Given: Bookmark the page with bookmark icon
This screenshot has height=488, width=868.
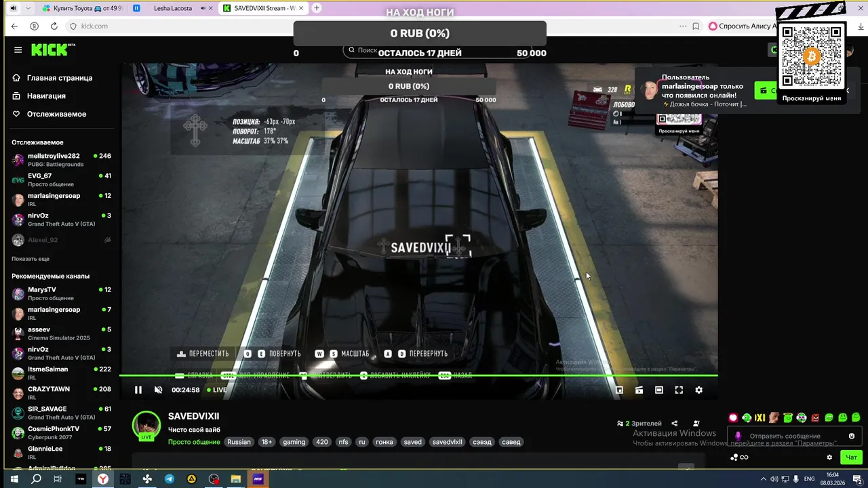Looking at the screenshot, I should tap(696, 26).
